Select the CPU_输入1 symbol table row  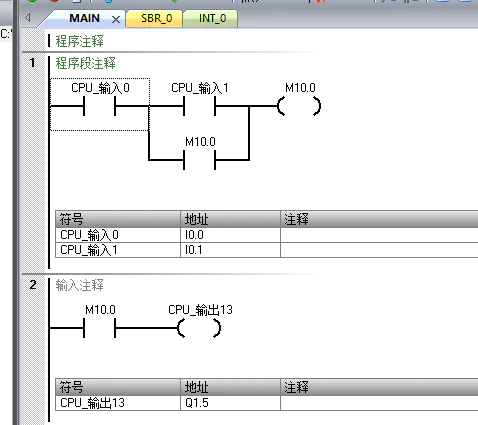(x=267, y=250)
